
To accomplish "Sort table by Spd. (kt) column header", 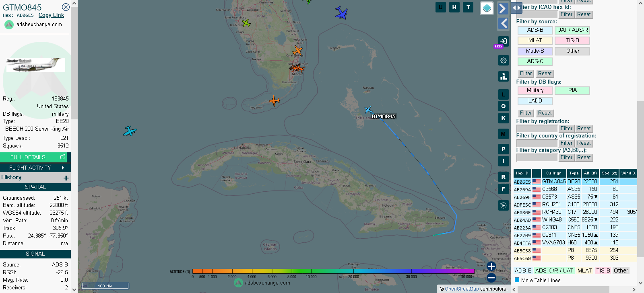I will point(609,173).
